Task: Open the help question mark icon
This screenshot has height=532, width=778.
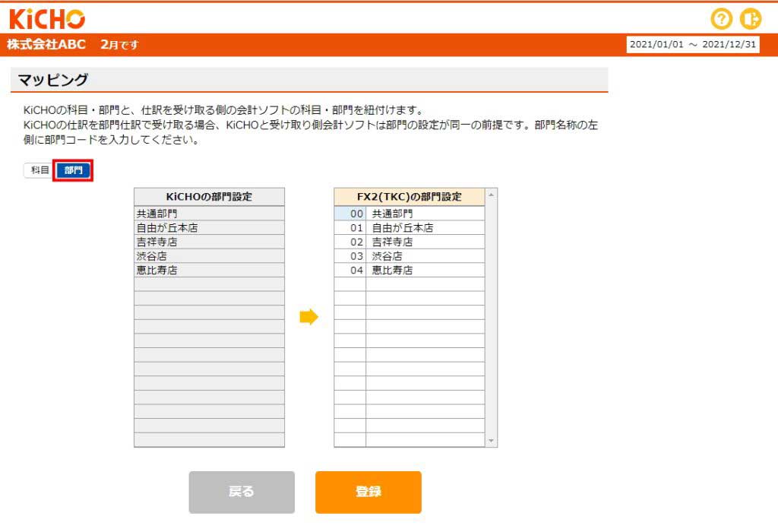Action: pyautogui.click(x=721, y=19)
